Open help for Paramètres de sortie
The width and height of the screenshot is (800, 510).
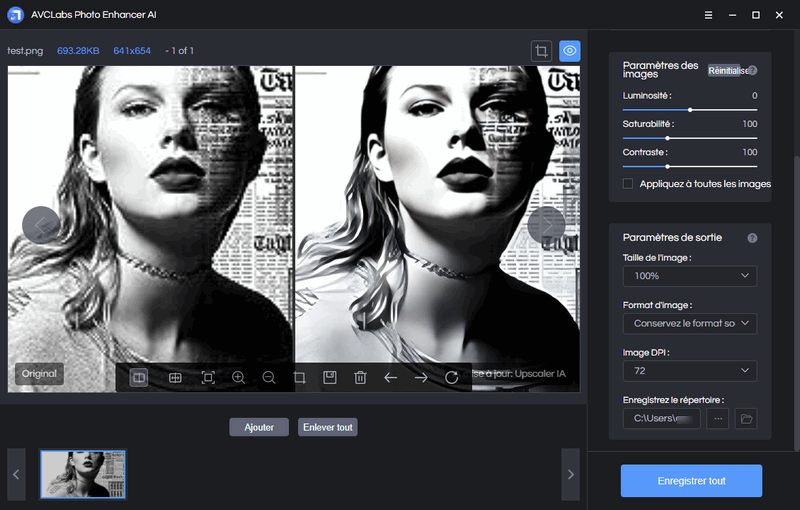752,238
